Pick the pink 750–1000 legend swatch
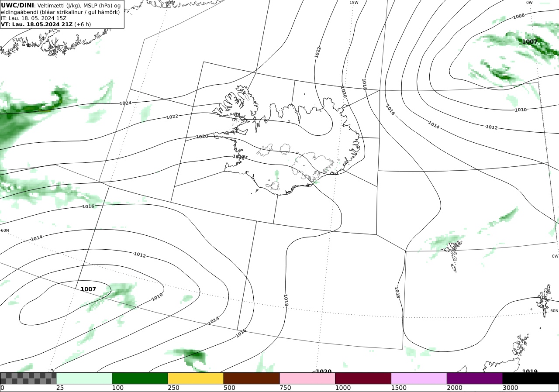Viewport: 559px width, 392px height. (x=307, y=378)
